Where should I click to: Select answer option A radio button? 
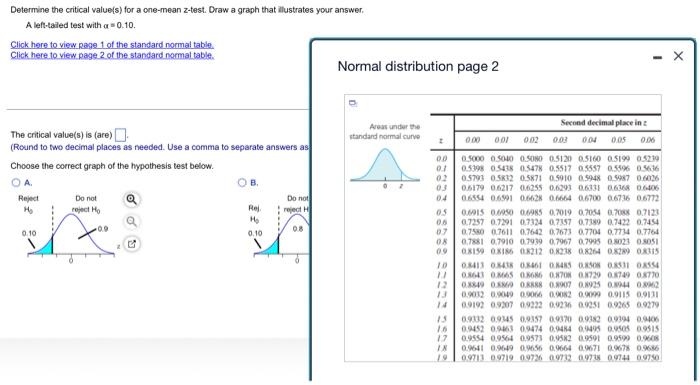click(x=16, y=182)
